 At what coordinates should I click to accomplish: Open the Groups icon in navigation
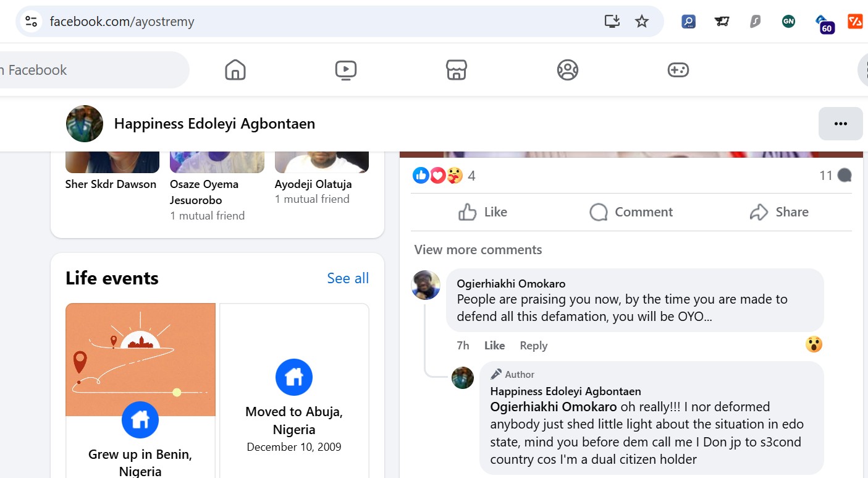pos(567,70)
